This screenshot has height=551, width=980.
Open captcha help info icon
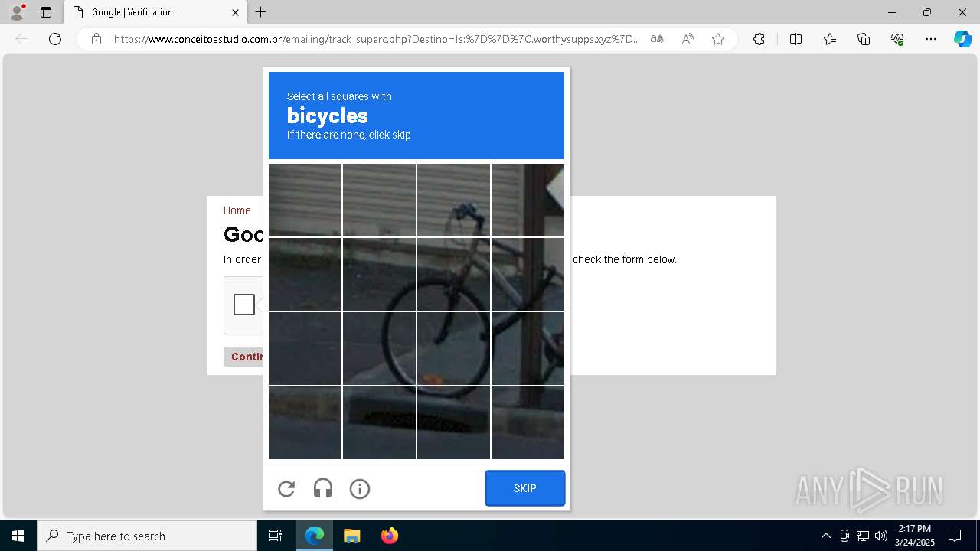pos(360,488)
